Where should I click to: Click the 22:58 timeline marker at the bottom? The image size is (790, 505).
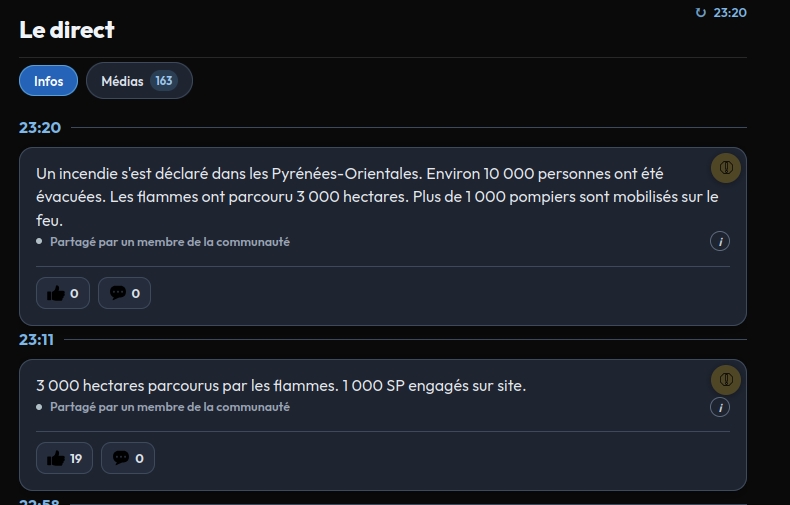click(39, 501)
